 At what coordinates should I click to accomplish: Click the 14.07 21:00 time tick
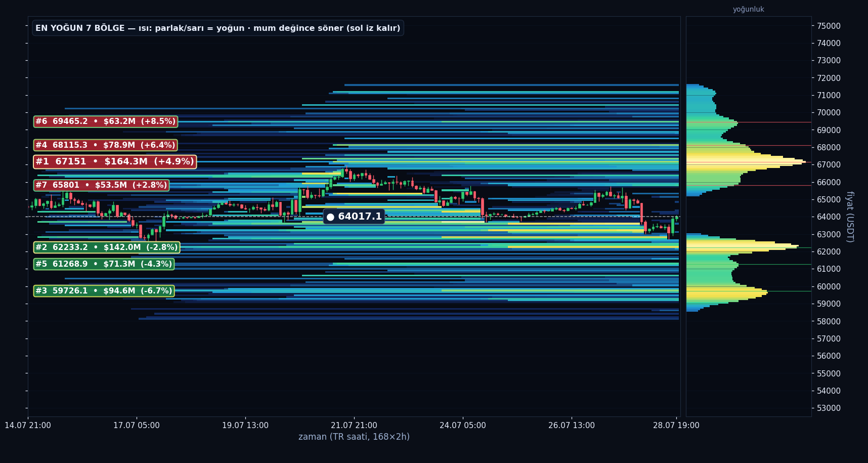pos(28,426)
